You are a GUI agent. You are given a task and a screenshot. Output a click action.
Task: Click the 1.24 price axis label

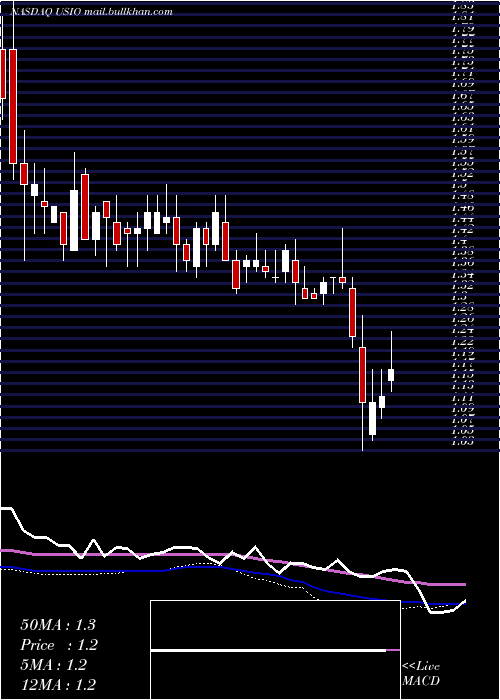(462, 331)
